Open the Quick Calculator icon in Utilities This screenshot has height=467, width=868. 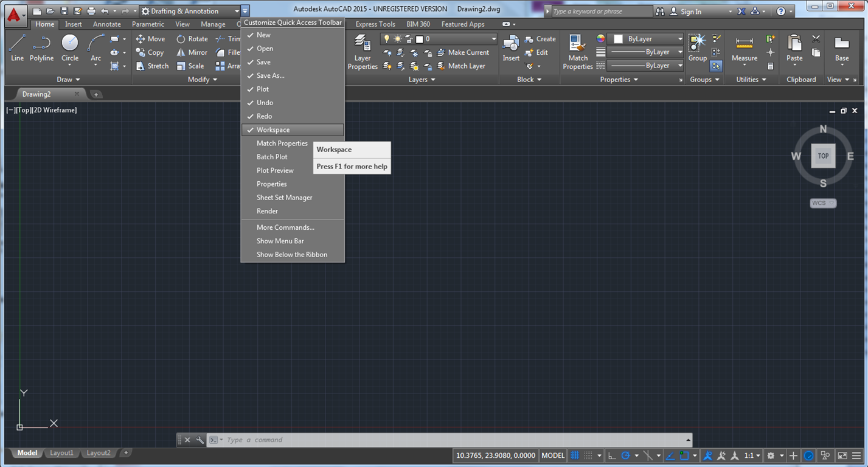pos(771,66)
